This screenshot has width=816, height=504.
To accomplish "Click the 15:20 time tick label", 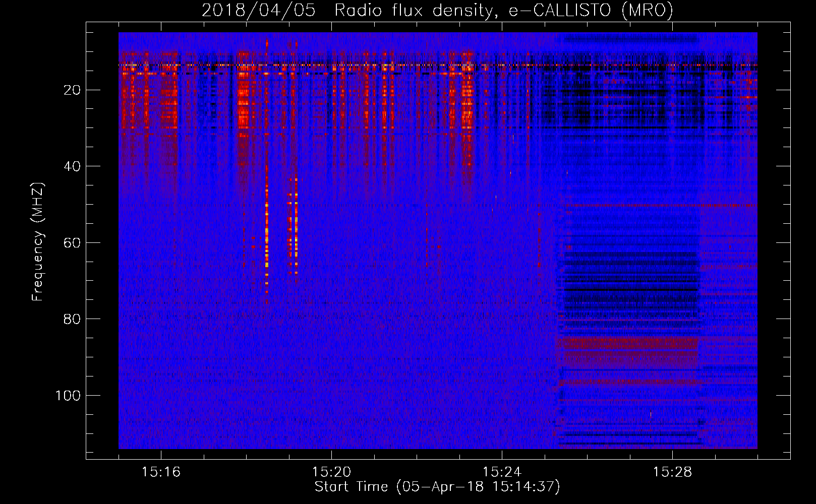I will click(x=331, y=472).
